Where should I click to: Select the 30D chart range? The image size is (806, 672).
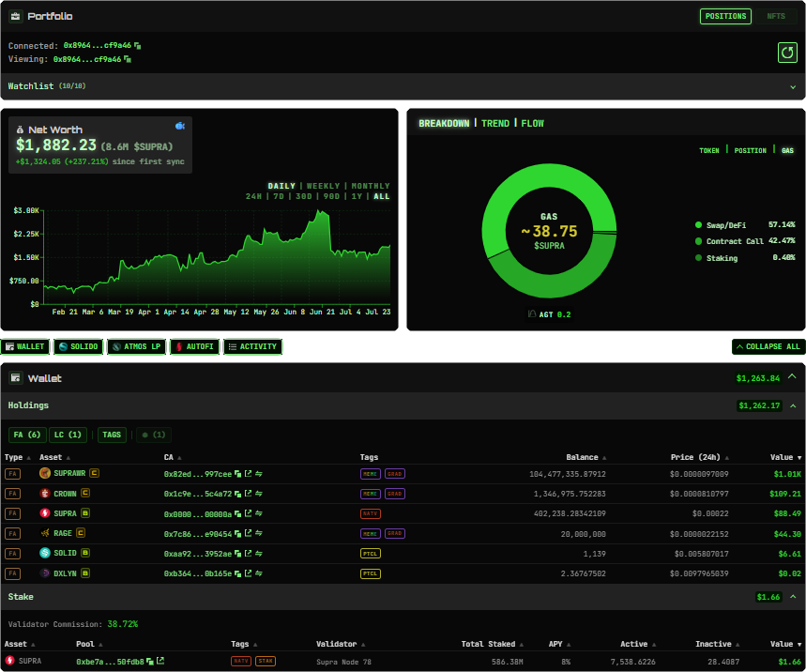(303, 196)
